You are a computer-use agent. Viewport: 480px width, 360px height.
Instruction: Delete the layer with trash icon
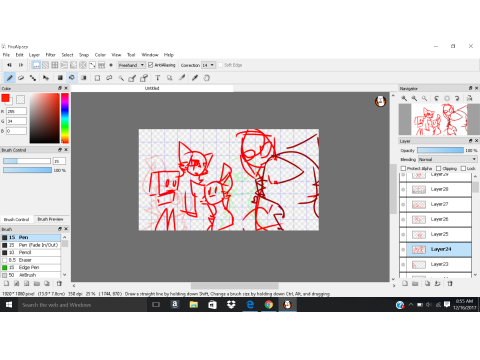(x=450, y=284)
